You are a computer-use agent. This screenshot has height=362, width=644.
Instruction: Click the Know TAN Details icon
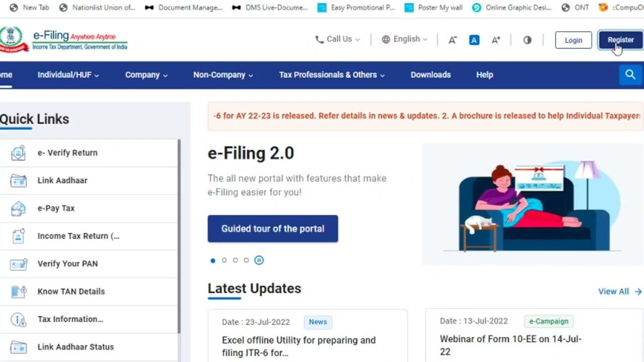click(18, 291)
